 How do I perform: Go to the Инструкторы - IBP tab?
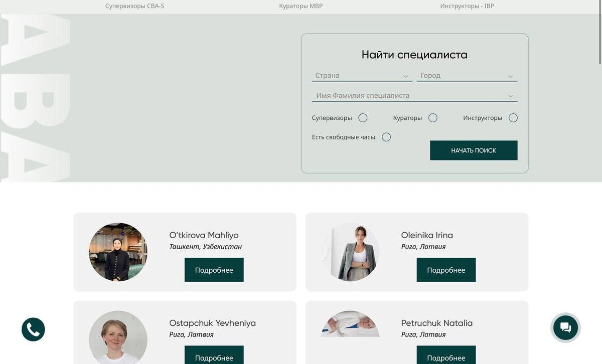click(x=467, y=6)
